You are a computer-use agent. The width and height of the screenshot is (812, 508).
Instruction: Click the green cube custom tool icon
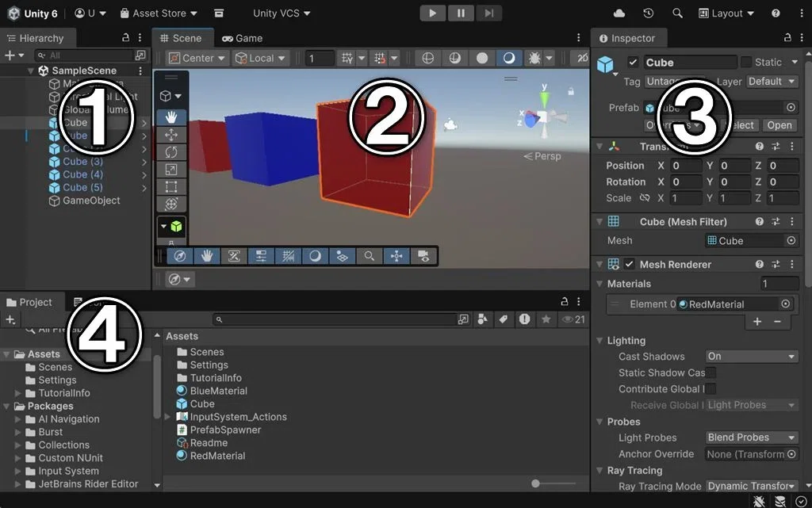(176, 226)
